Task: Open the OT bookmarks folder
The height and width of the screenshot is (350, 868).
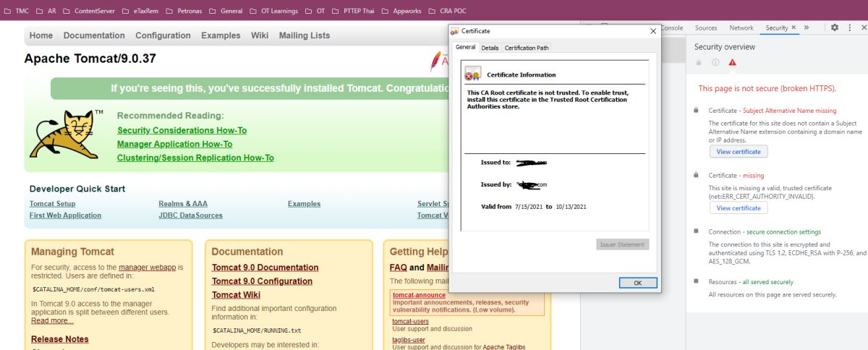Action: (315, 11)
